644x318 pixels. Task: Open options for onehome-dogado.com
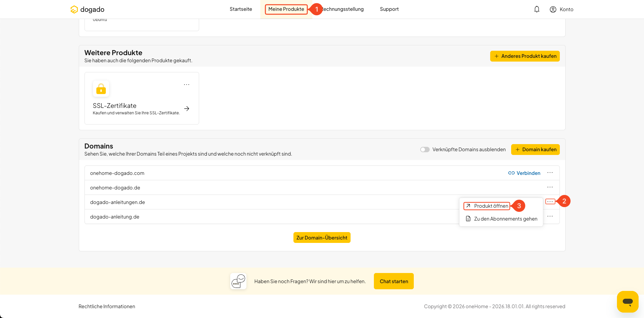(x=550, y=173)
